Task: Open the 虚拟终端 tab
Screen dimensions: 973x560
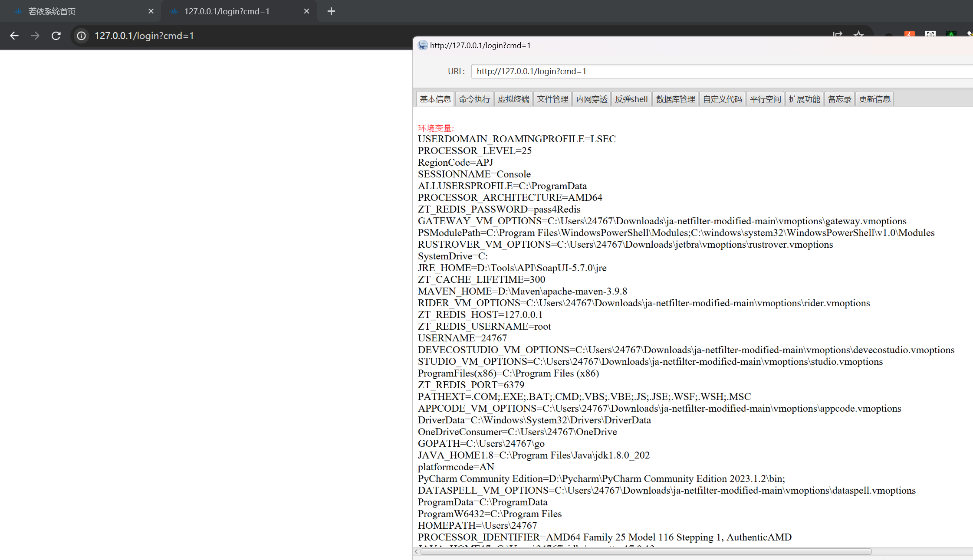Action: click(513, 99)
